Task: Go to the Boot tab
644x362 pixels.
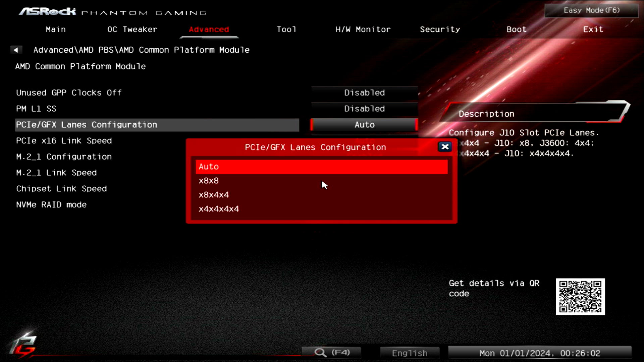Action: [x=516, y=29]
